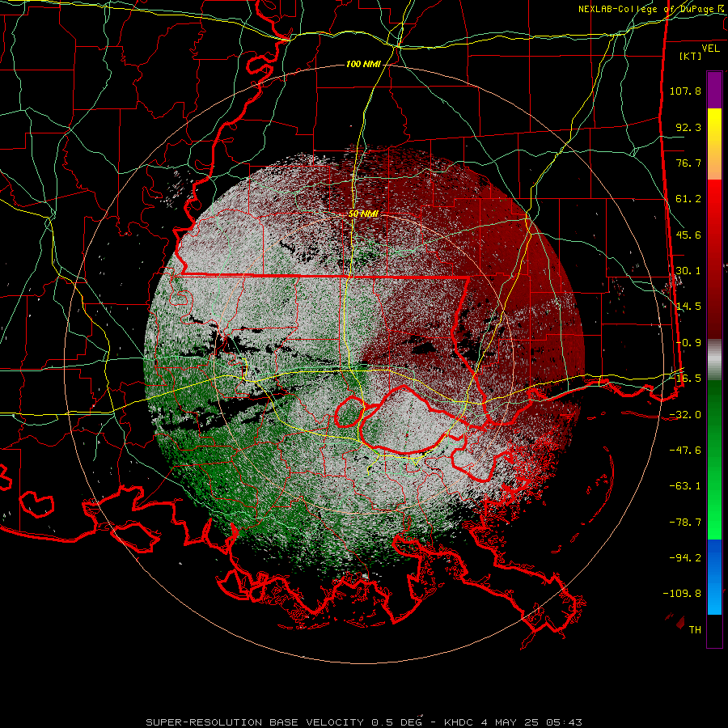Viewport: 728px width, 728px height.
Task: Click the "VEL" legend title
Action: (x=710, y=49)
